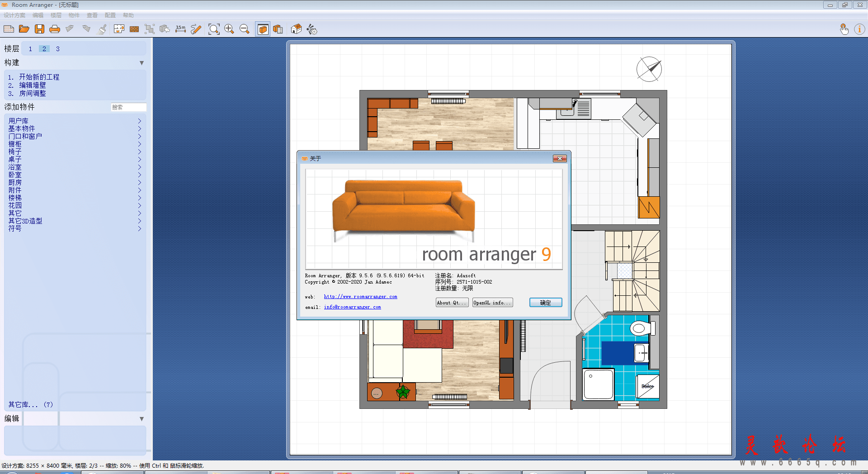Click 确定 to close About dialog
Viewport: 868px width, 474px height.
(546, 303)
